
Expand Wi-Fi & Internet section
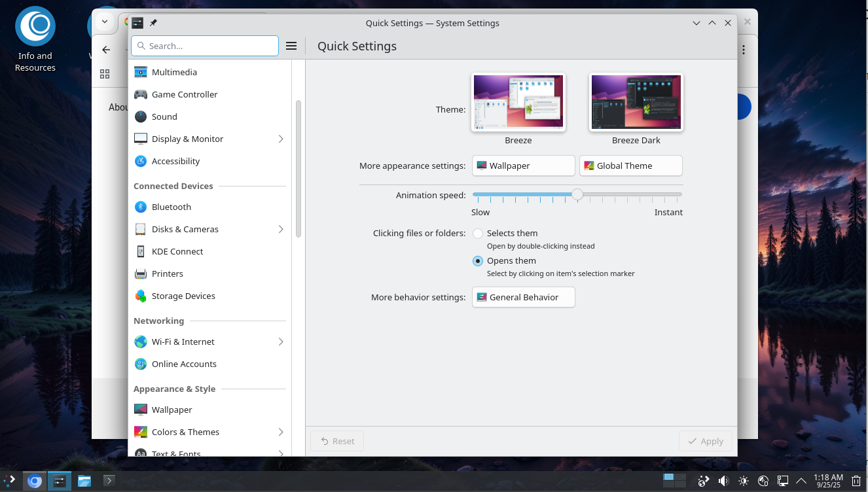tap(281, 342)
